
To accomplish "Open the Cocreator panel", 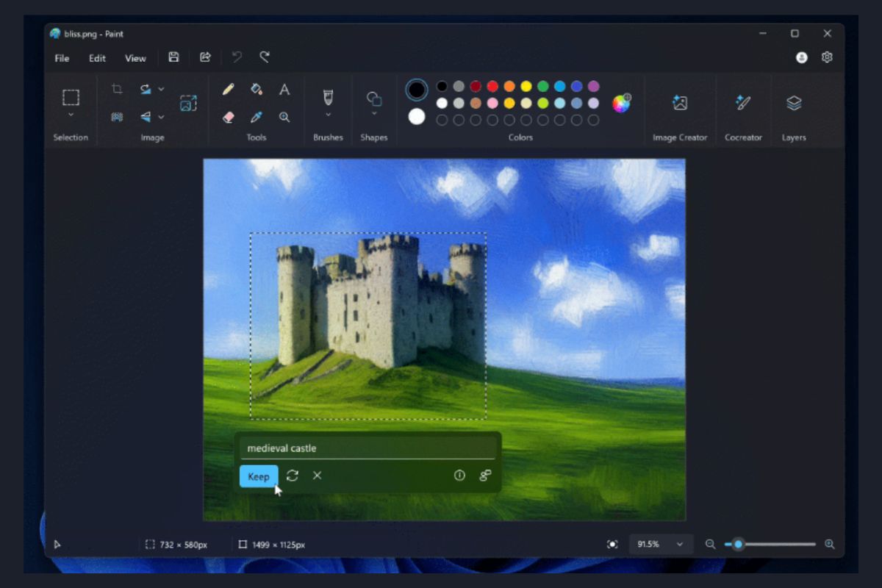I will coord(743,104).
